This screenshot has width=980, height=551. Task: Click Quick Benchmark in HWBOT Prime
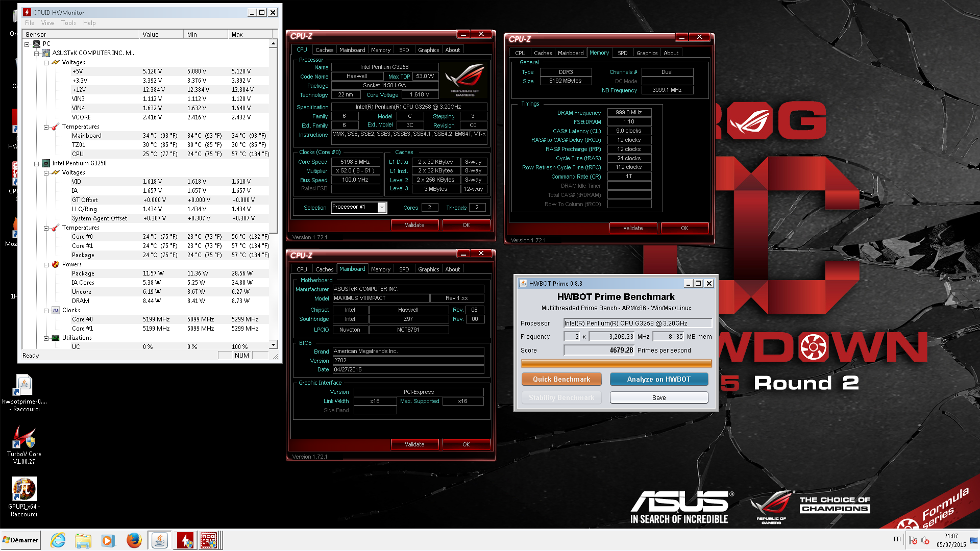pyautogui.click(x=561, y=379)
